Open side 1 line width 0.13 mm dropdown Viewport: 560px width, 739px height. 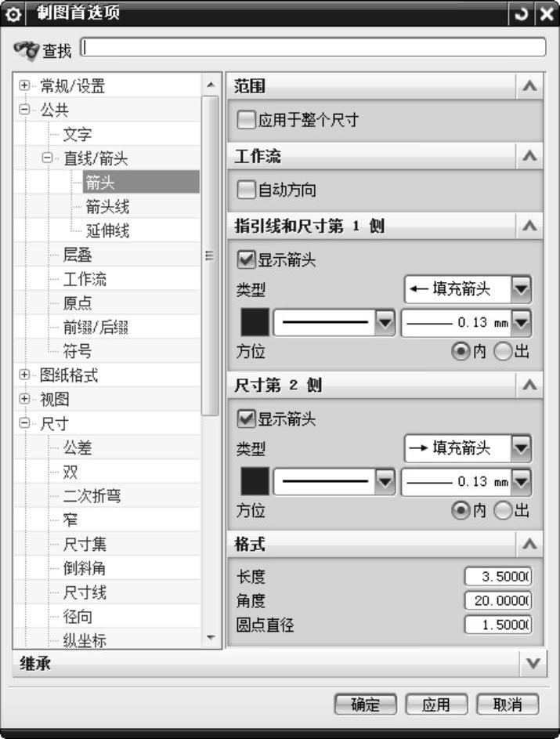point(466,322)
